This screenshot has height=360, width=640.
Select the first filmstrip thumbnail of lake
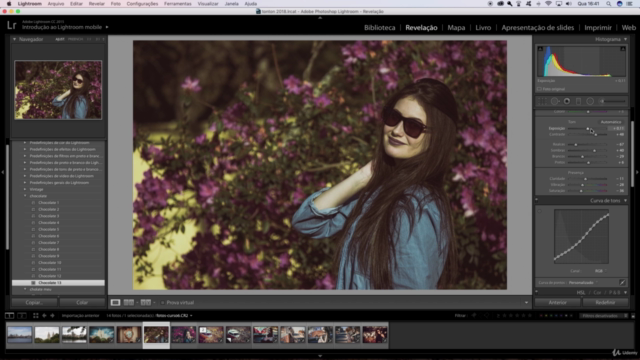[x=20, y=335]
